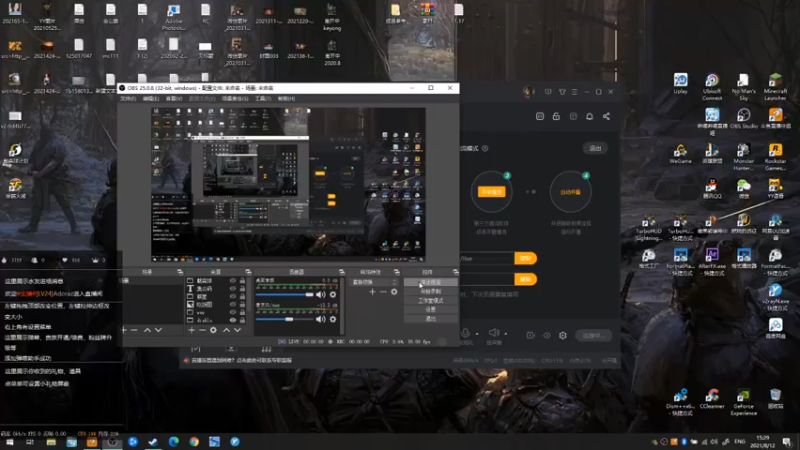Open the WeGame desktop shortcut
This screenshot has width=800, height=450.
(680, 154)
